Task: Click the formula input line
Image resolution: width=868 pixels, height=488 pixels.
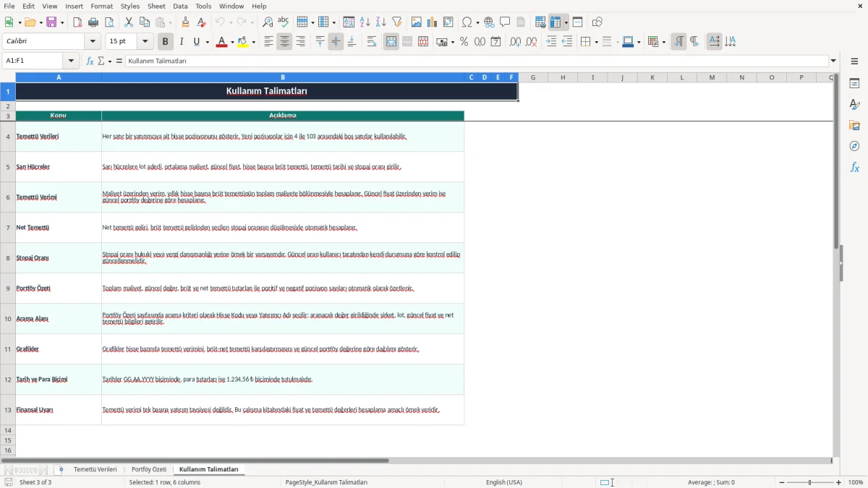Action: [x=477, y=61]
